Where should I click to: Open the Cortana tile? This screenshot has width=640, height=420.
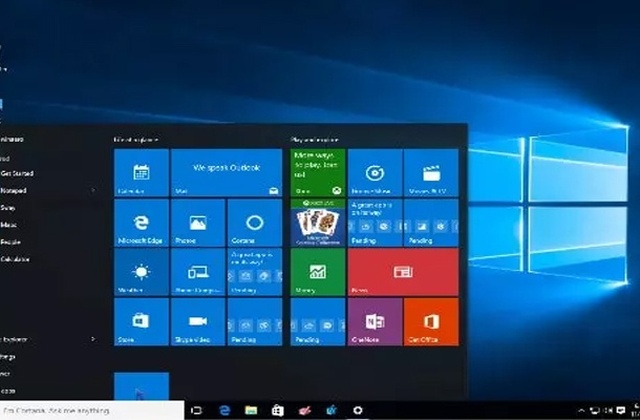(x=255, y=222)
